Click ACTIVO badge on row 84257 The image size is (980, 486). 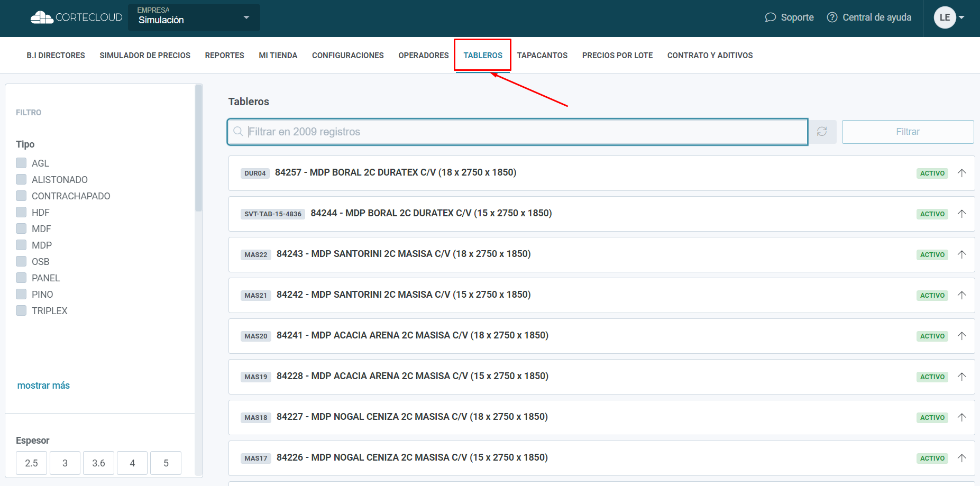932,173
